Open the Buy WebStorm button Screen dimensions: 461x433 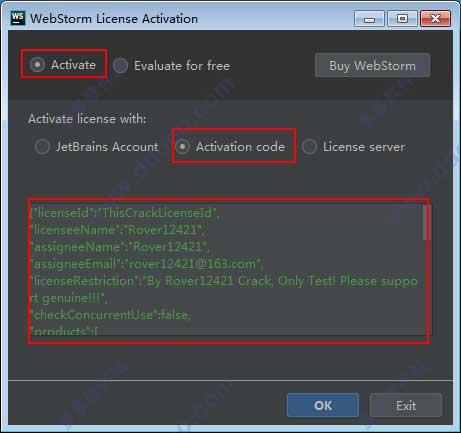pyautogui.click(x=372, y=65)
